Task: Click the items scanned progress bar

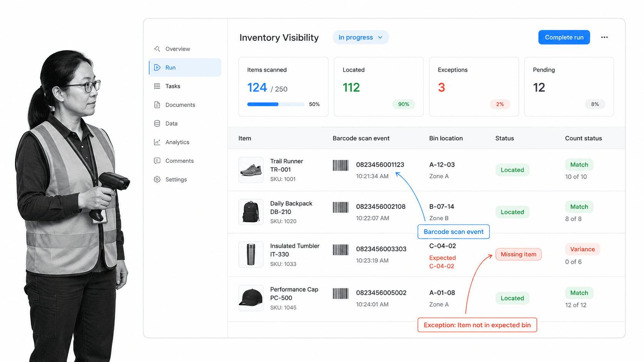Action: 276,104
